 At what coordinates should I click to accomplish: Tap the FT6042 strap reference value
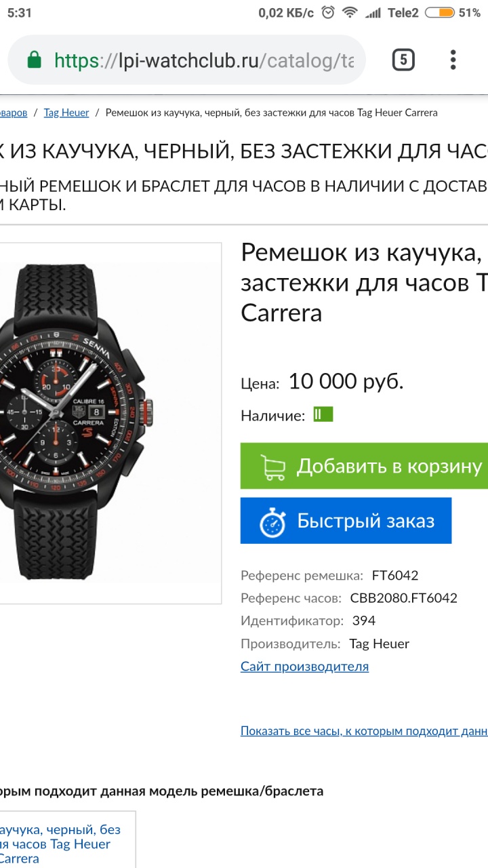point(395,576)
